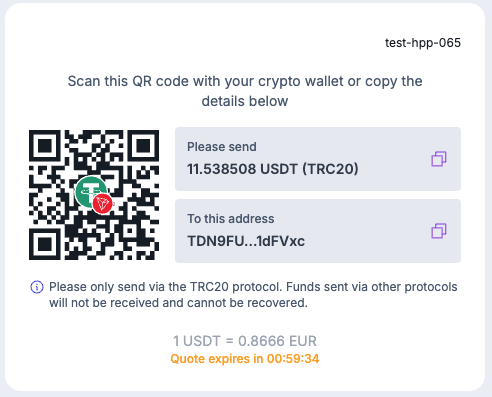Viewport: 492px width, 397px height.
Task: Click the "Scan this QR code" heading line
Action: (245, 81)
